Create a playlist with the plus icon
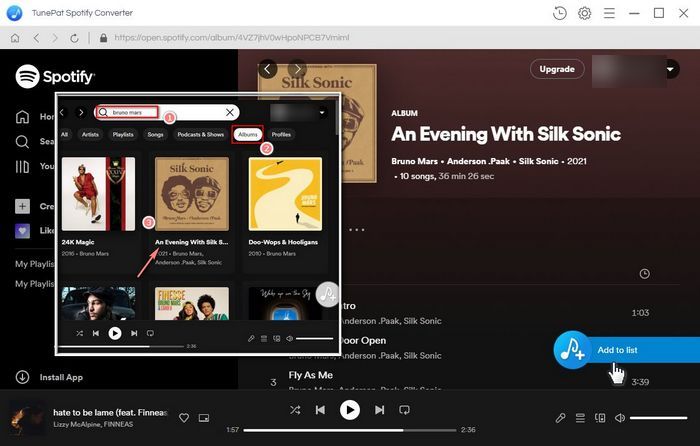The width and height of the screenshot is (700, 446). click(x=22, y=206)
